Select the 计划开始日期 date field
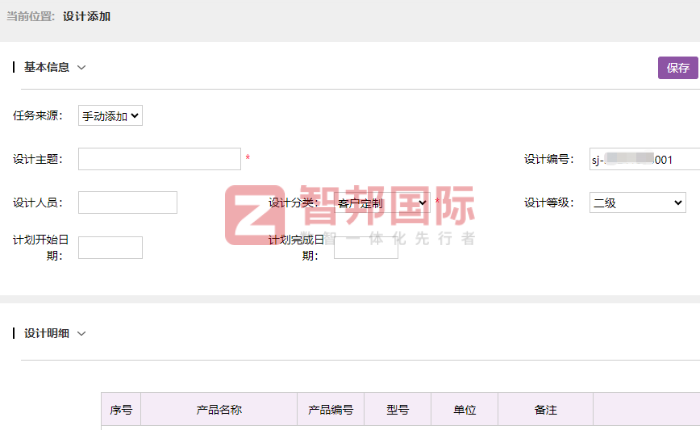Viewport: 700px width, 430px height. (110, 248)
